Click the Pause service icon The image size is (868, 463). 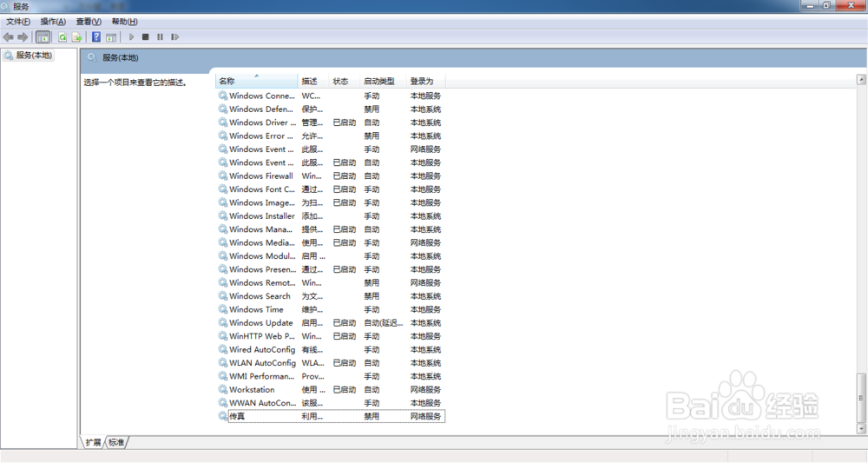click(x=160, y=37)
